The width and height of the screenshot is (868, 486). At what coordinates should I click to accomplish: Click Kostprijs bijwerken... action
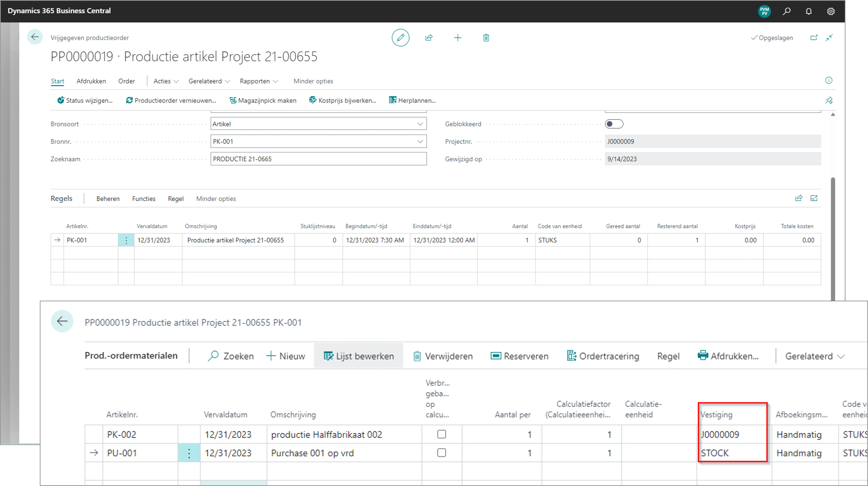(343, 100)
